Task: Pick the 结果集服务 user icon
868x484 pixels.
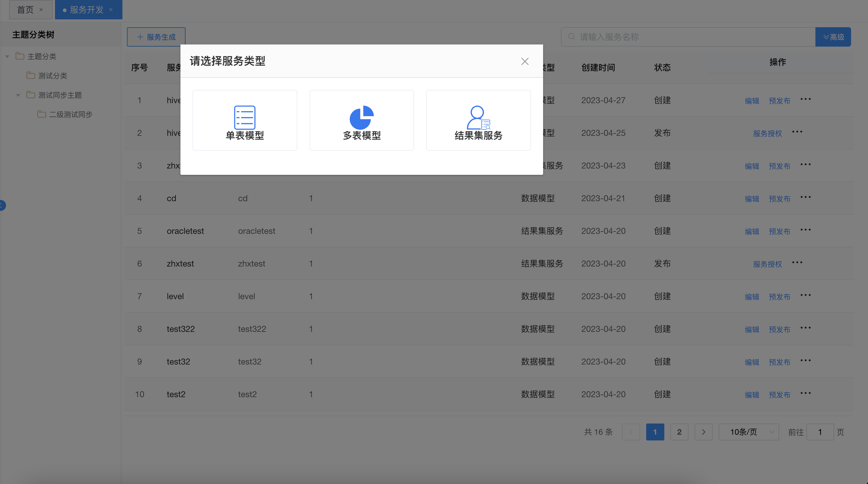Action: point(478,117)
